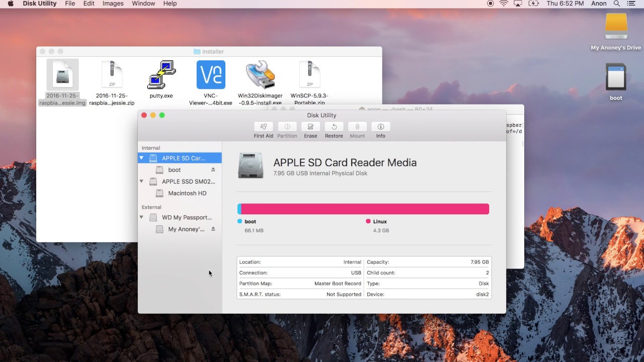The width and height of the screenshot is (644, 362).
Task: Collapse the APPLE SD Card Reader disclosure triangle
Action: [141, 158]
